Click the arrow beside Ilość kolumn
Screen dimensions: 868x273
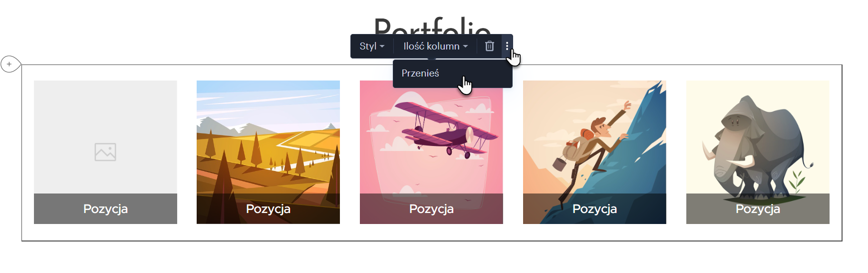pos(466,46)
